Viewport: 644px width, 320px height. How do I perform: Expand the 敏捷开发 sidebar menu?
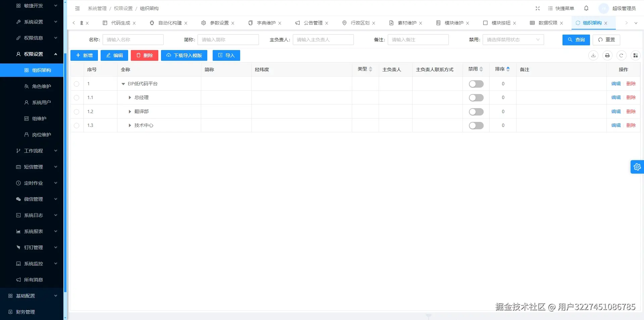[32, 6]
